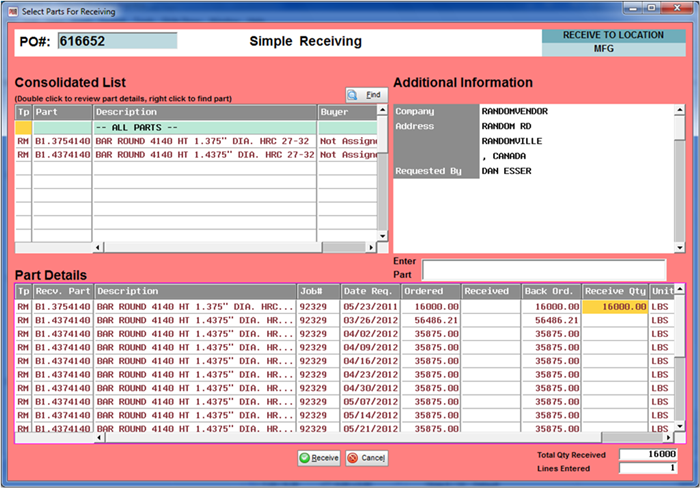Click down arrow of Part Details vertical scrollbar
The height and width of the screenshot is (488, 700).
[x=679, y=426]
